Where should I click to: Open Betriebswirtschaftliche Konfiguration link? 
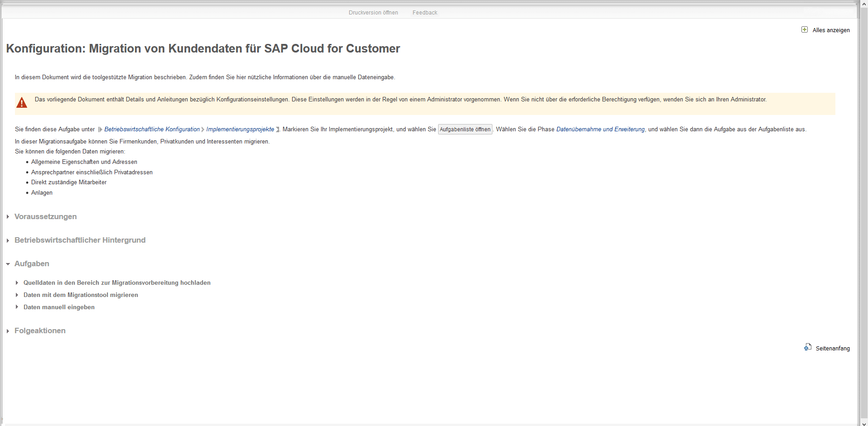coord(152,129)
